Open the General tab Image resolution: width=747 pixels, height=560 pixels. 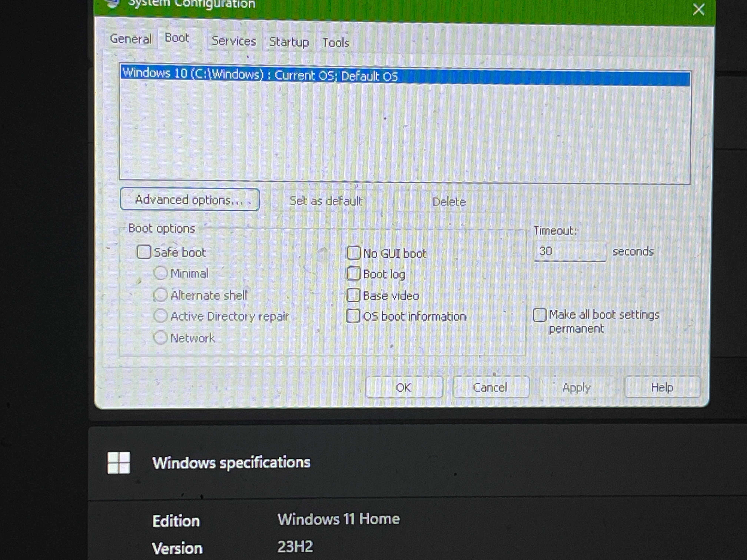(x=131, y=39)
